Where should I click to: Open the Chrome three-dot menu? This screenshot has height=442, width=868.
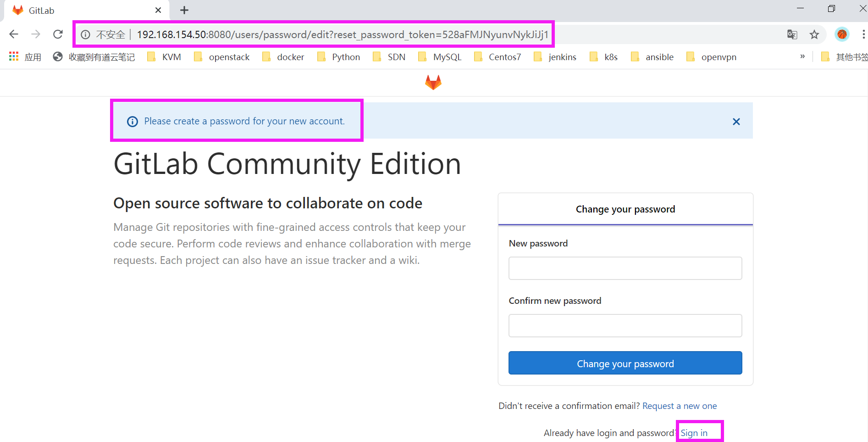[863, 34]
